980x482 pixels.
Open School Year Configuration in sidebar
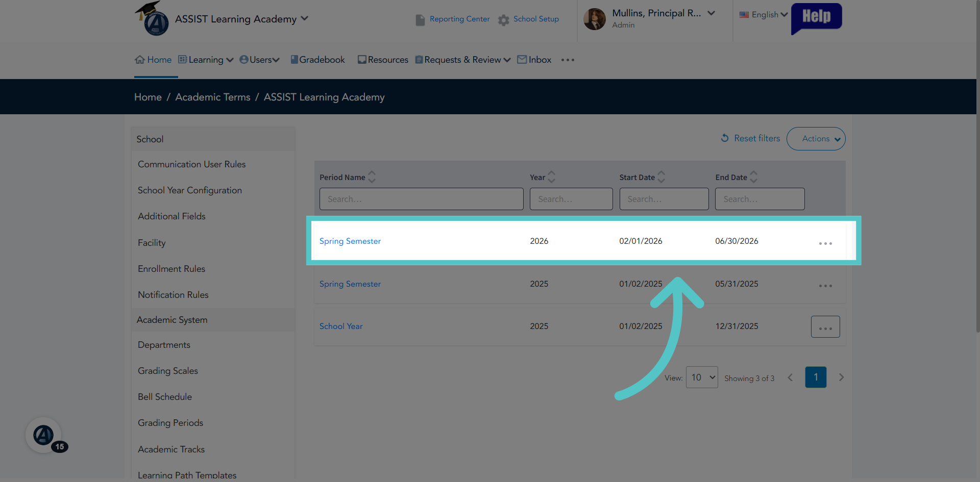pos(190,190)
